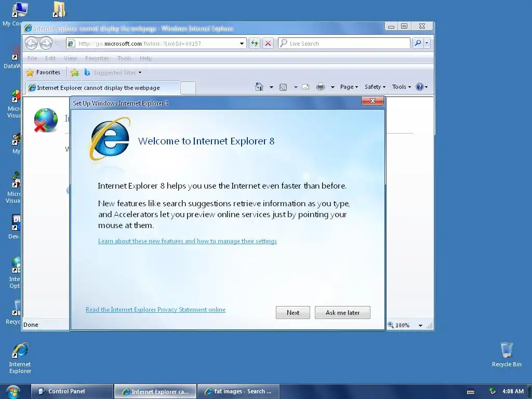Select the folder shortcut on desktop top
Image resolution: width=532 pixels, height=399 pixels.
(59, 9)
